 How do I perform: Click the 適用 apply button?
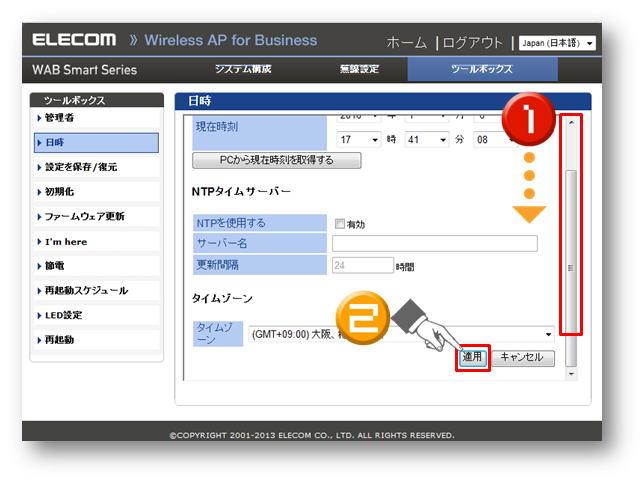click(472, 357)
